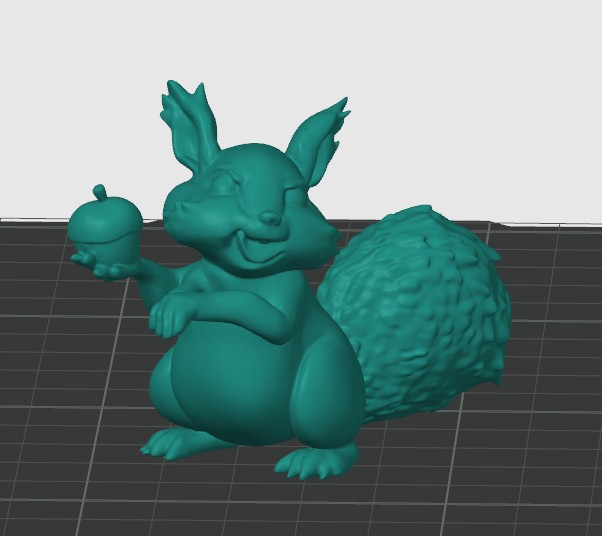The height and width of the screenshot is (536, 602).
Task: Click the closed eye above the nose
Action: coord(225,184)
